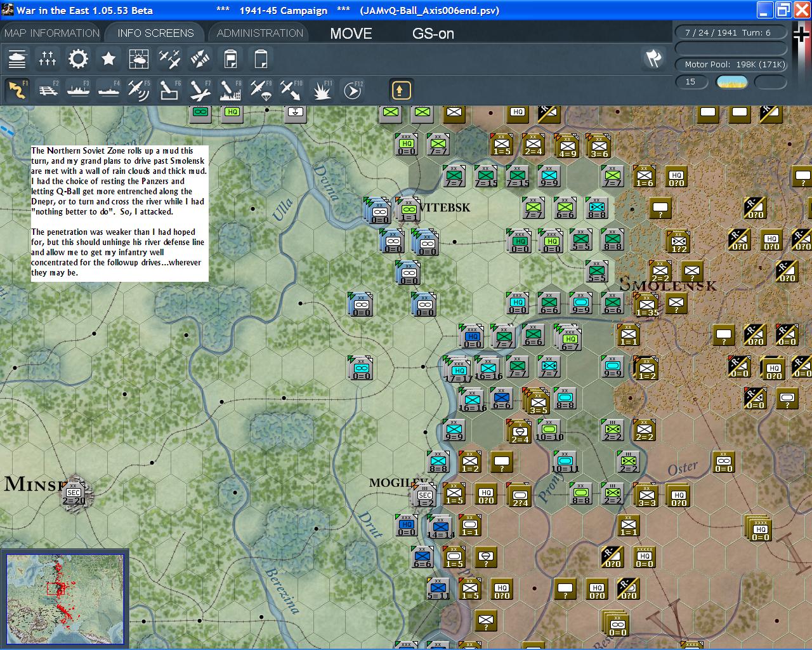Select the 14=14 blue unit counter
This screenshot has width=812, height=650.
pyautogui.click(x=440, y=526)
